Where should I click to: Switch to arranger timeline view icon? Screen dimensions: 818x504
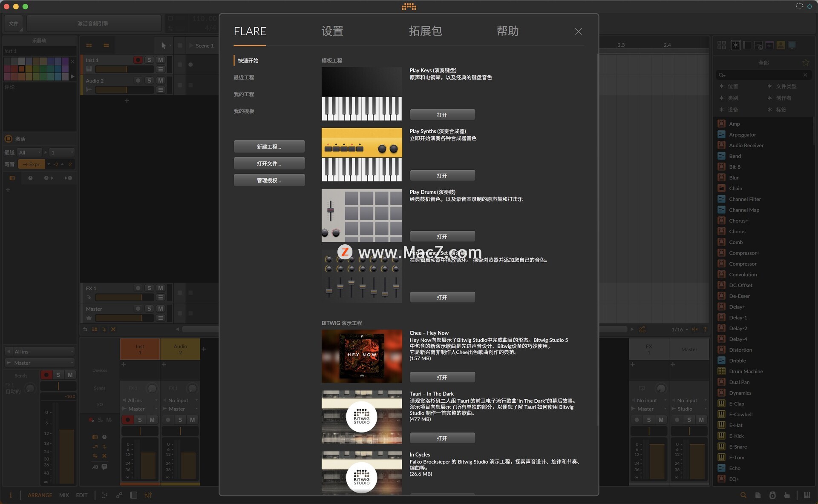[106, 46]
